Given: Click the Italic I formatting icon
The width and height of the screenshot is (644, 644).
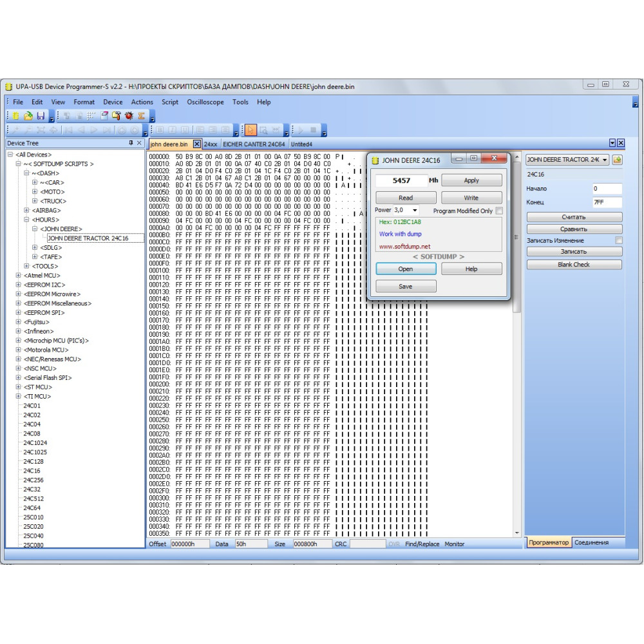Looking at the screenshot, I should pos(172,130).
